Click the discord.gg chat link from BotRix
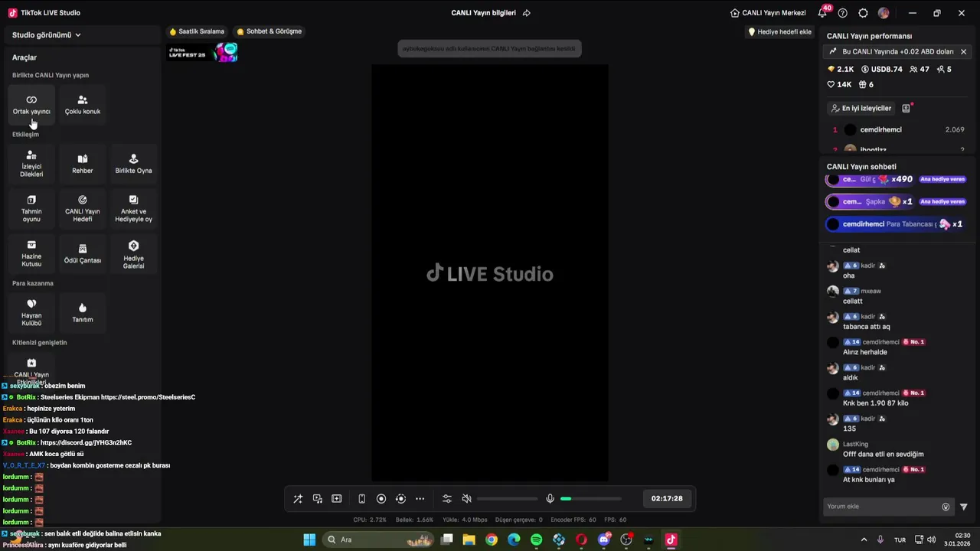The image size is (980, 551). tap(86, 443)
